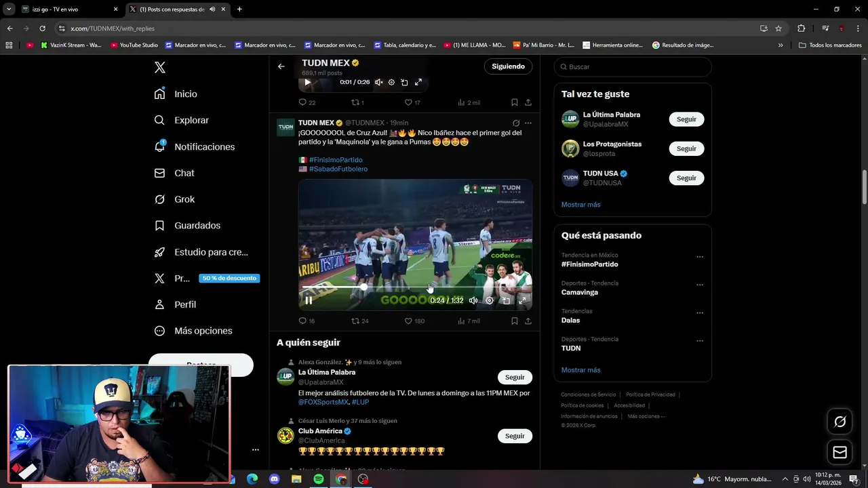This screenshot has width=868, height=488.
Task: Open Inicio from the sidebar
Action: pos(176,94)
